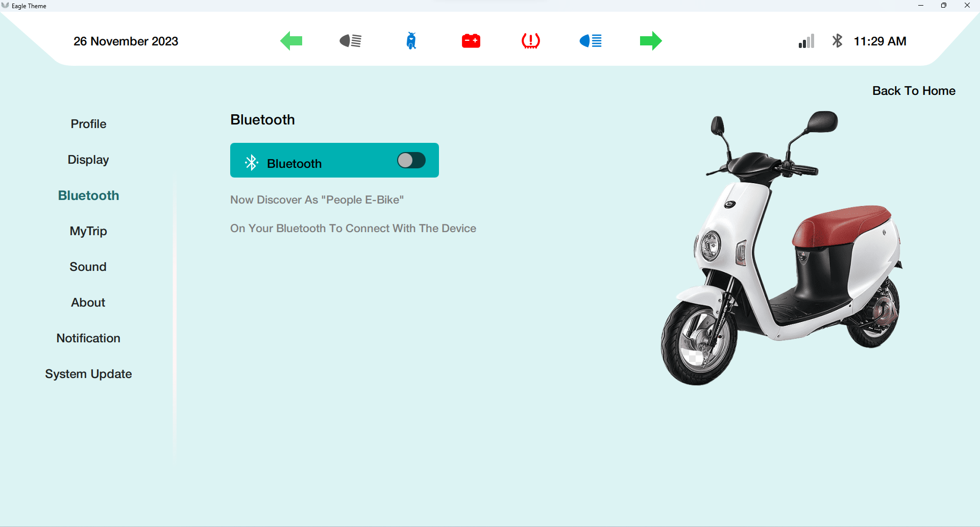This screenshot has height=527, width=980.
Task: Click 'On Your Bluetooth To Connect' instruction text
Action: click(353, 229)
